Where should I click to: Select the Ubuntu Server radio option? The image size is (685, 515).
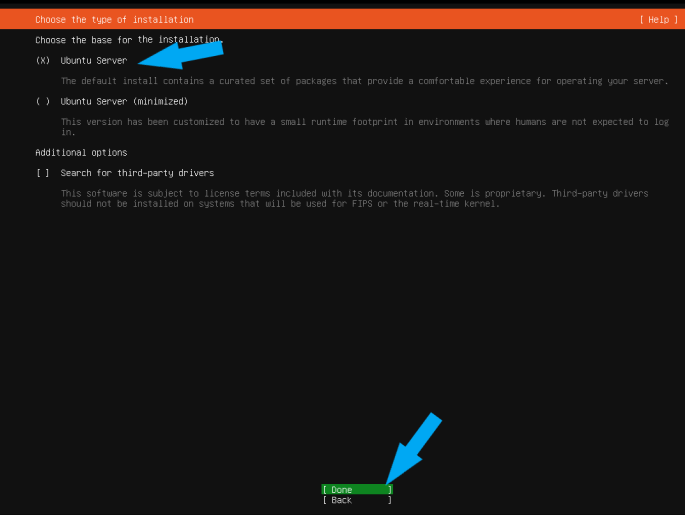[42, 61]
